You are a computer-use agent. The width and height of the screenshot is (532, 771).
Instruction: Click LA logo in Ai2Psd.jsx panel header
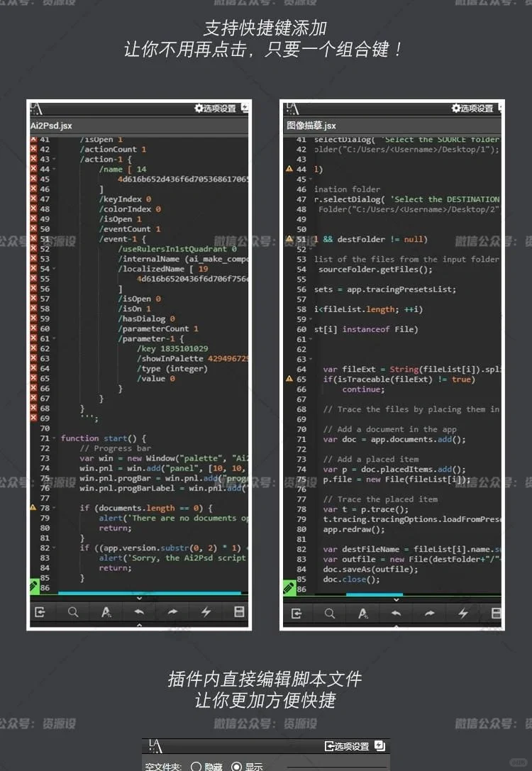coord(36,109)
